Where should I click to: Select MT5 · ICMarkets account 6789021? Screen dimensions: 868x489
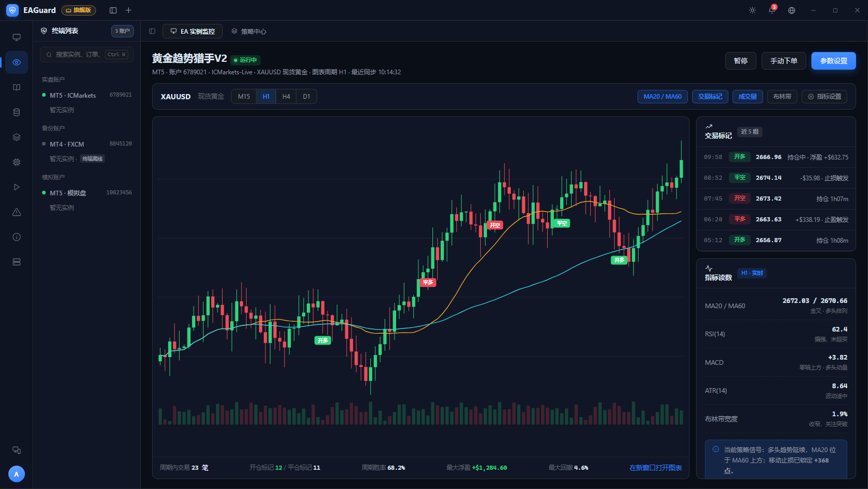click(x=87, y=95)
